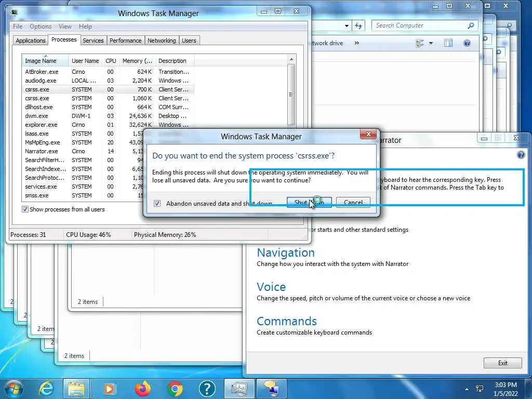
Task: Switch to Task Manager taskbar icon
Action: 240,389
